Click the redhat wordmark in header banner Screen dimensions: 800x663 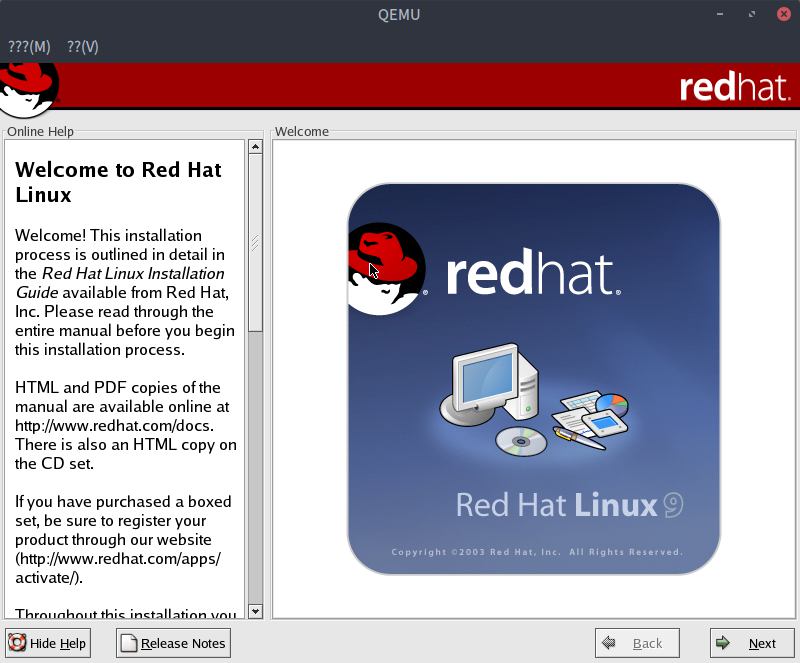pyautogui.click(x=734, y=88)
